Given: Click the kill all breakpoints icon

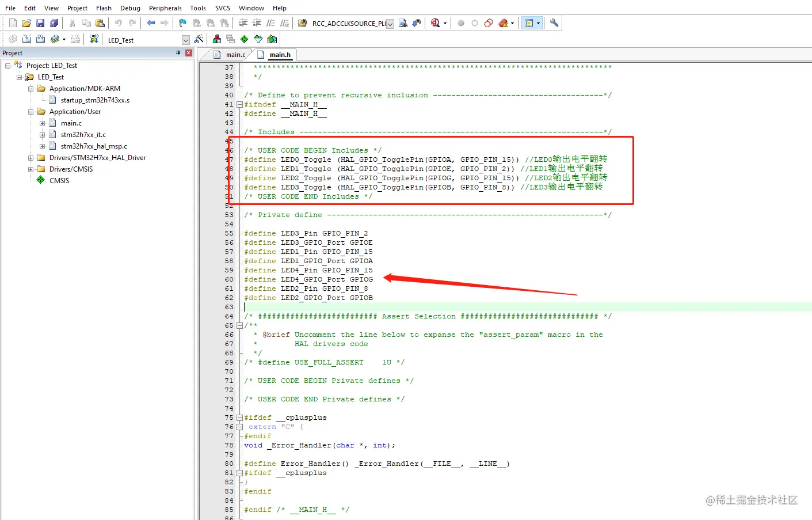Looking at the screenshot, I should pyautogui.click(x=504, y=23).
